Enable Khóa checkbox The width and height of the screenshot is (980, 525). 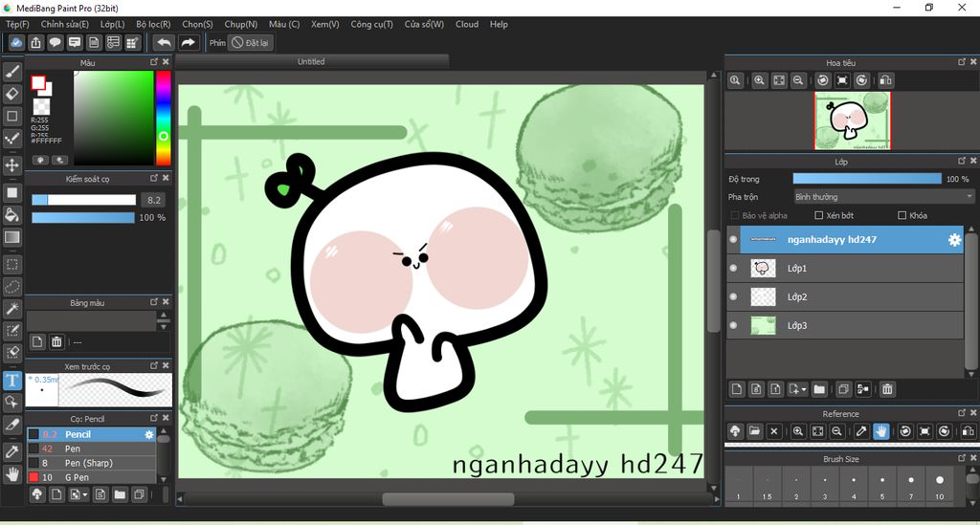(x=902, y=215)
